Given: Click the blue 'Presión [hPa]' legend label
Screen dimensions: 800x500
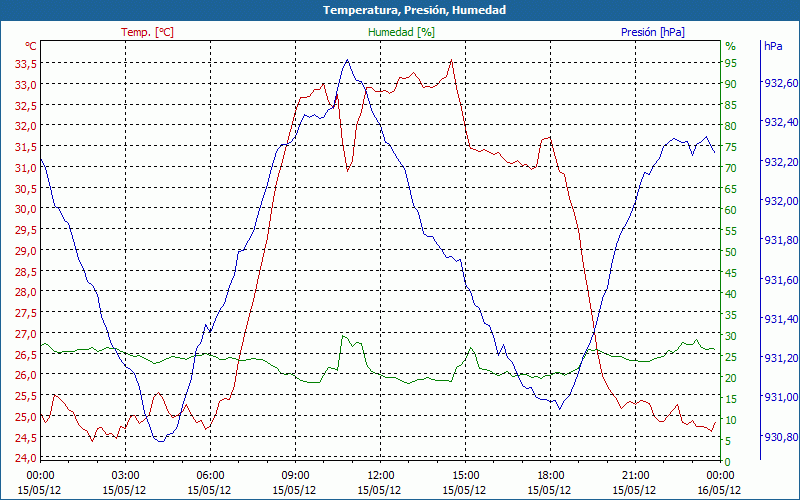Looking at the screenshot, I should tap(653, 32).
